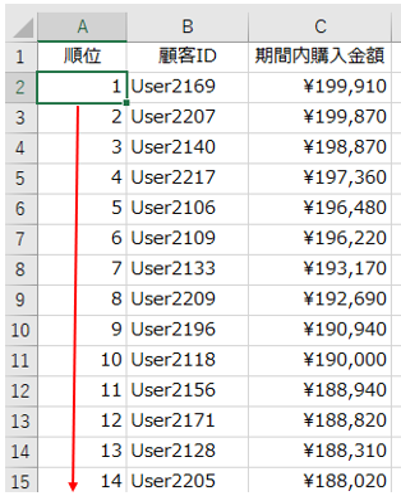Select row 15 header

(21, 481)
